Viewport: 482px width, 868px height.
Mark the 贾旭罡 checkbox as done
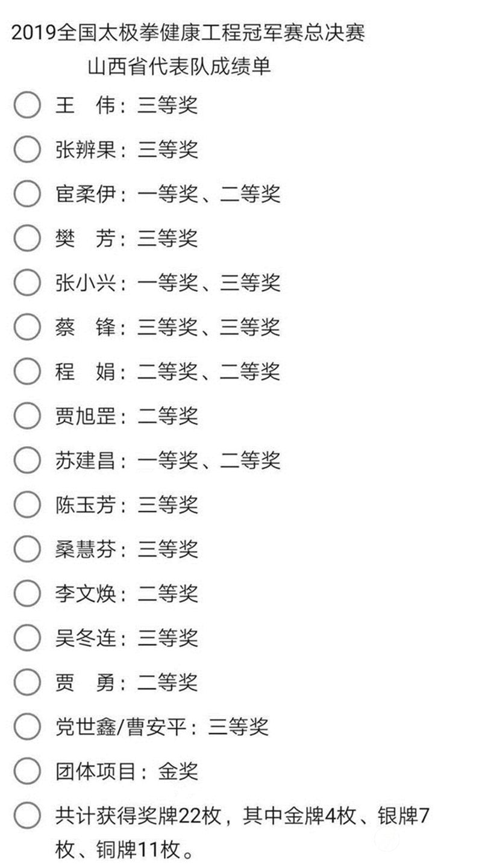click(x=27, y=416)
